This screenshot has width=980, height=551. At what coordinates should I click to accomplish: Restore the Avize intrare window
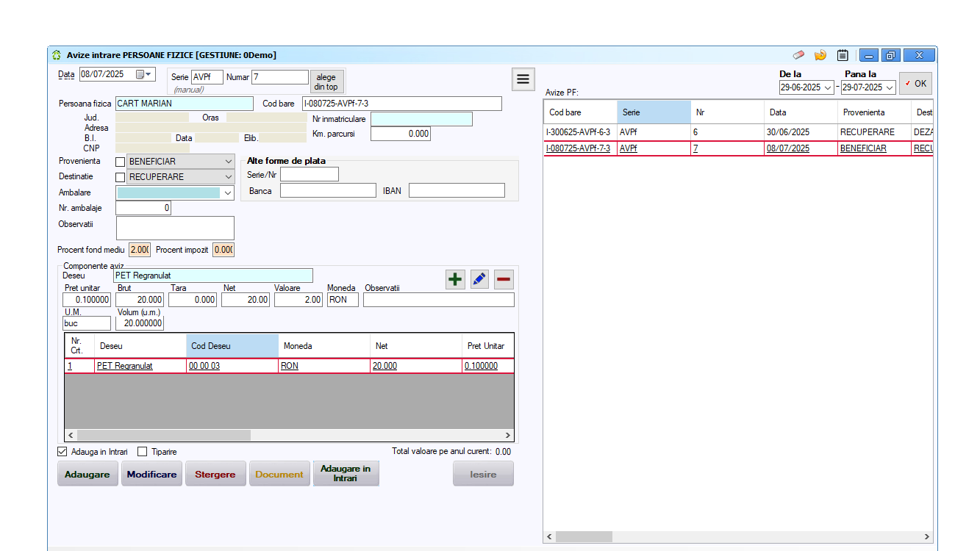pos(890,55)
